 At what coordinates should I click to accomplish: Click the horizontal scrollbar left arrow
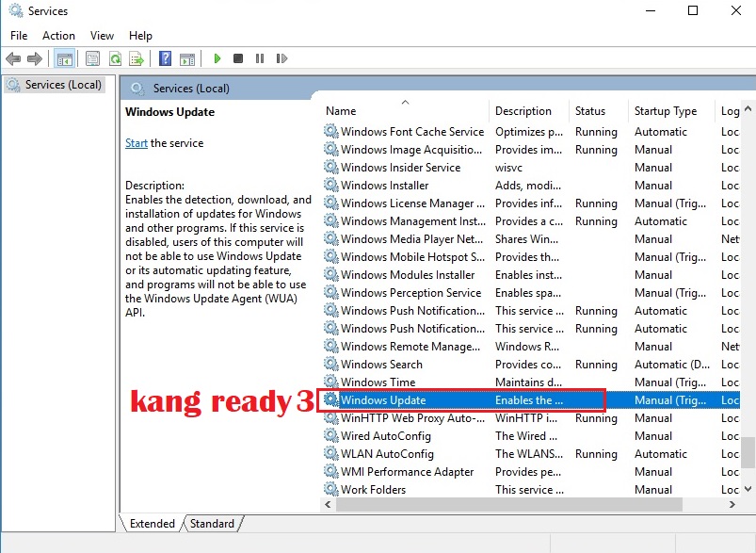click(x=328, y=505)
